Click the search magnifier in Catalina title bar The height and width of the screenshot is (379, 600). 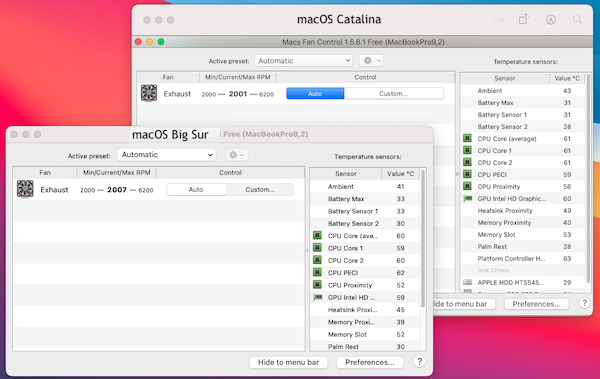click(577, 20)
